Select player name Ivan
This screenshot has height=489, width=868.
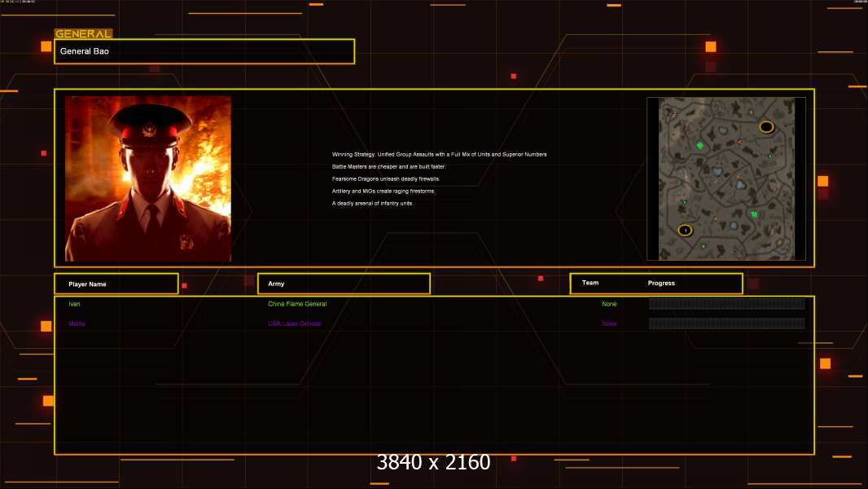click(x=74, y=304)
